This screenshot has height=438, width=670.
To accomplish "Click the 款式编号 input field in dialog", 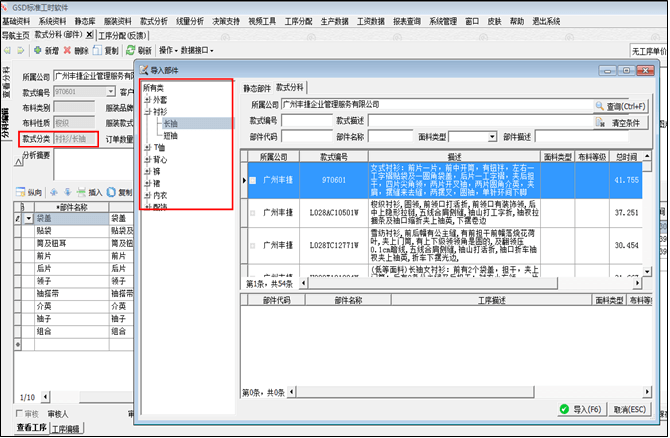I will coord(307,121).
